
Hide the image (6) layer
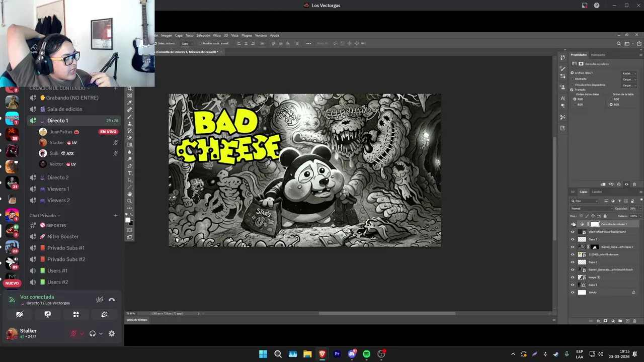coord(573,277)
